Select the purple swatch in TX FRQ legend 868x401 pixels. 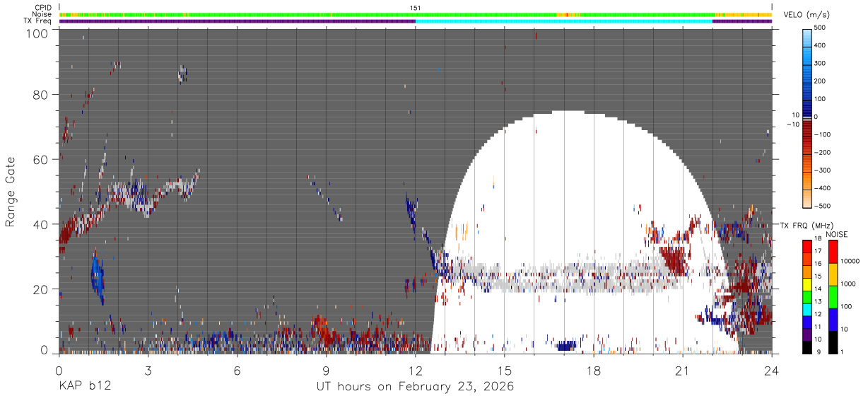807,334
